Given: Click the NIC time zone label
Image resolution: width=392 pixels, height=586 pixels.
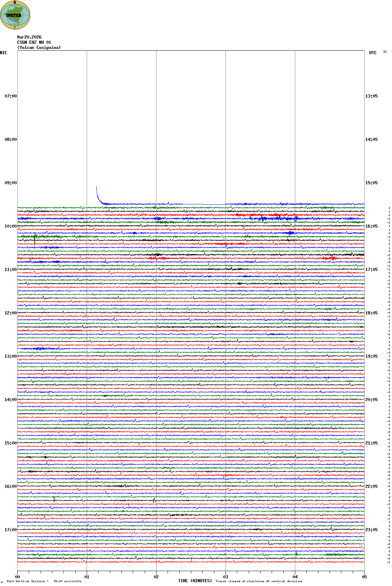Looking at the screenshot, I should 3,53.
